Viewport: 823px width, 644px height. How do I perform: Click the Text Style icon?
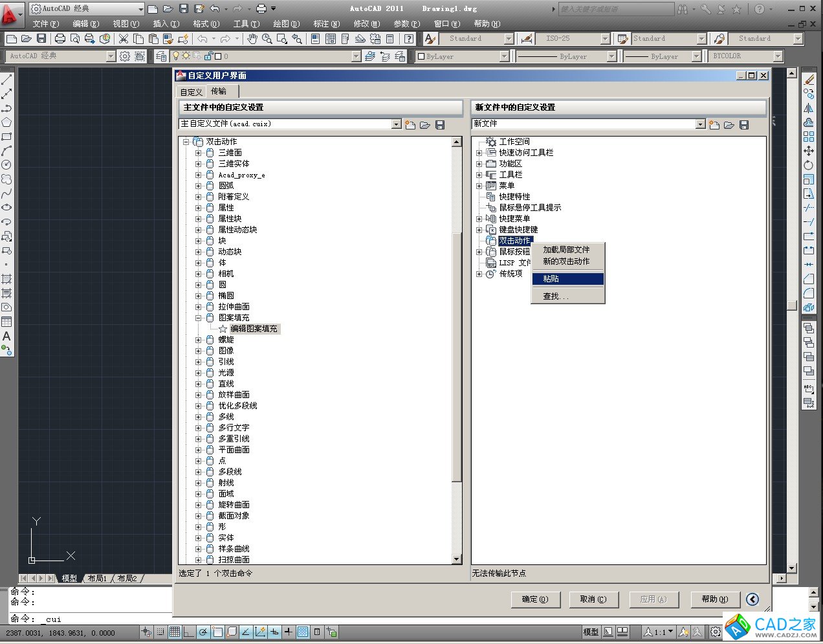coord(430,39)
